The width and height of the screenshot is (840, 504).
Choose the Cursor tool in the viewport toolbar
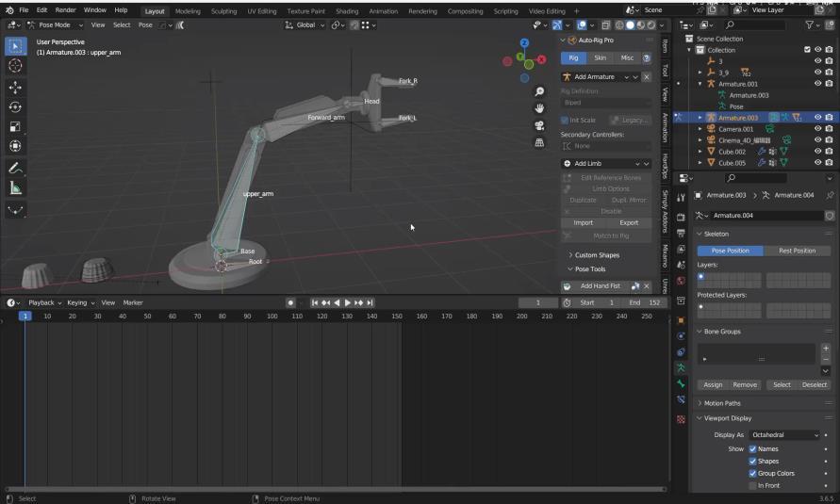coord(15,66)
